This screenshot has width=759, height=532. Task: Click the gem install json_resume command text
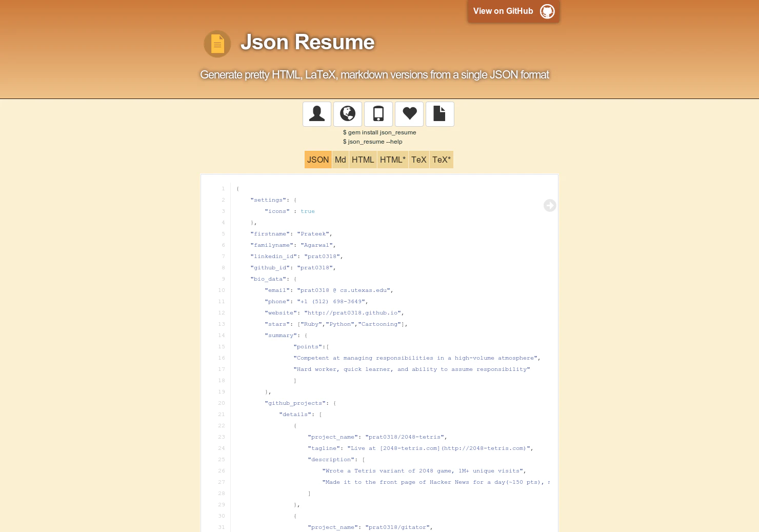379,132
